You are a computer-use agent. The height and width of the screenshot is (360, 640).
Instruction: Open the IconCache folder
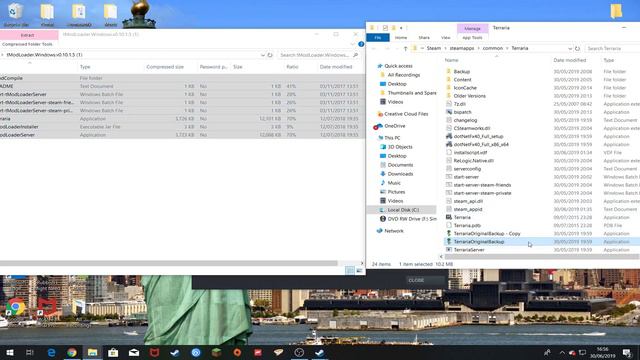click(465, 88)
